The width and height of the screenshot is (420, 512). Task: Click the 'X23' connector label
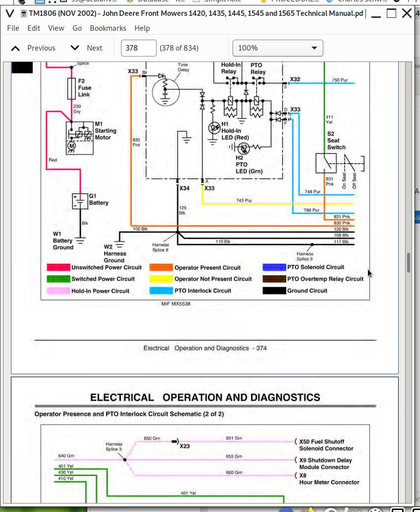184,446
